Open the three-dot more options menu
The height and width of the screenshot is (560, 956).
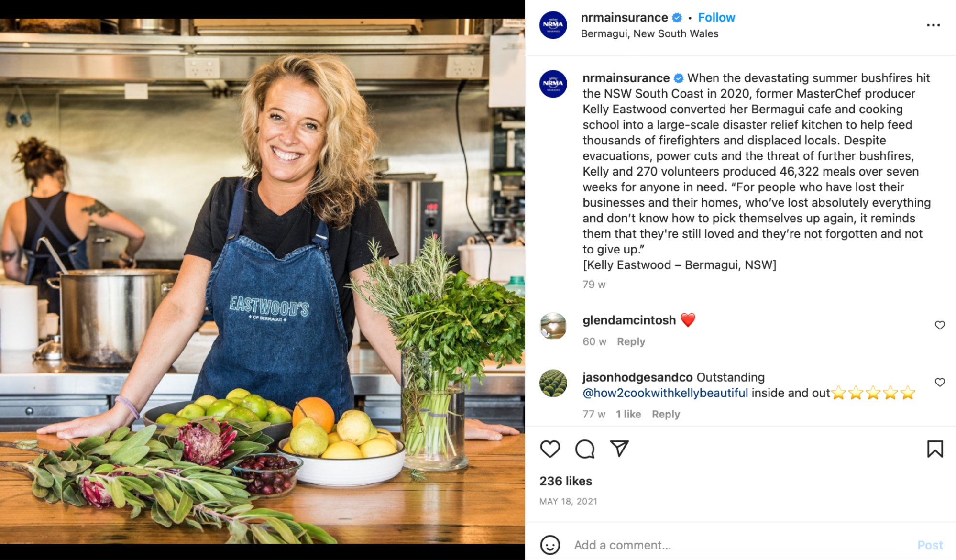coord(933,25)
